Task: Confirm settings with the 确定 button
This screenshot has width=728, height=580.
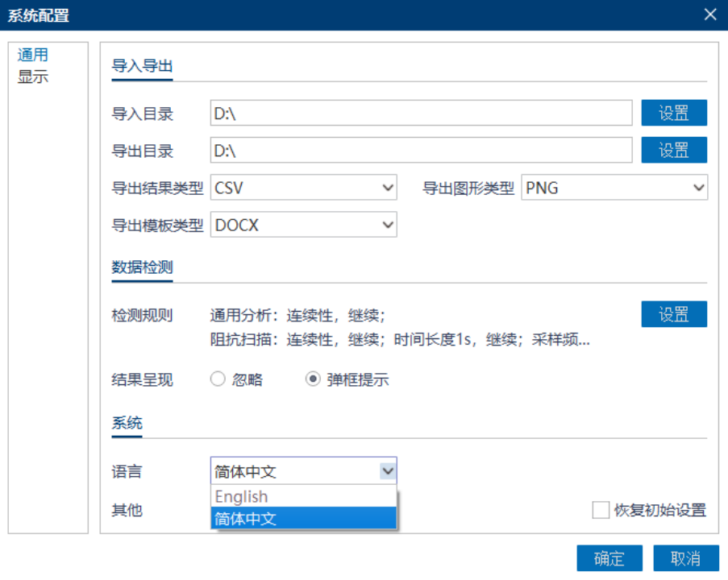Action: (x=609, y=557)
